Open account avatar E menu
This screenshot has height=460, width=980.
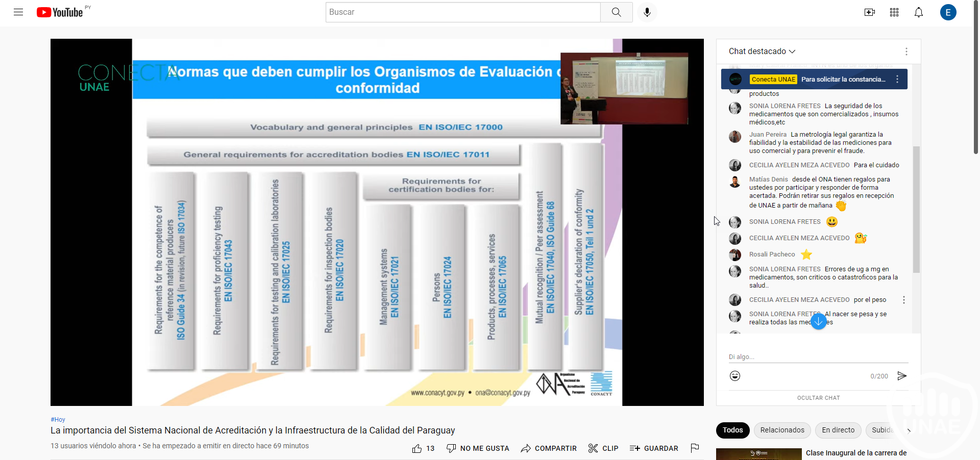[948, 12]
